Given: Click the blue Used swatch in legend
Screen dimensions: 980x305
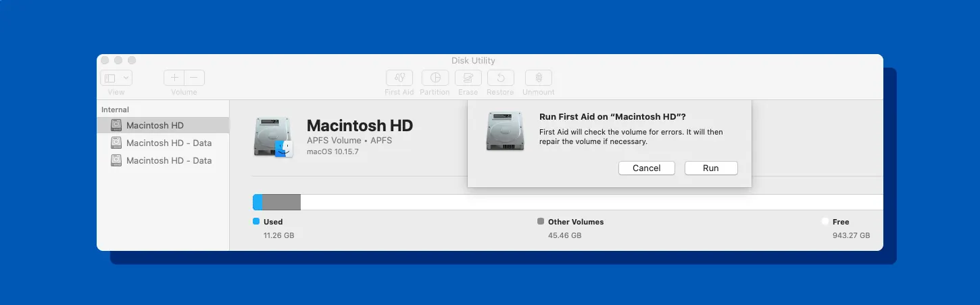Looking at the screenshot, I should click(x=256, y=221).
